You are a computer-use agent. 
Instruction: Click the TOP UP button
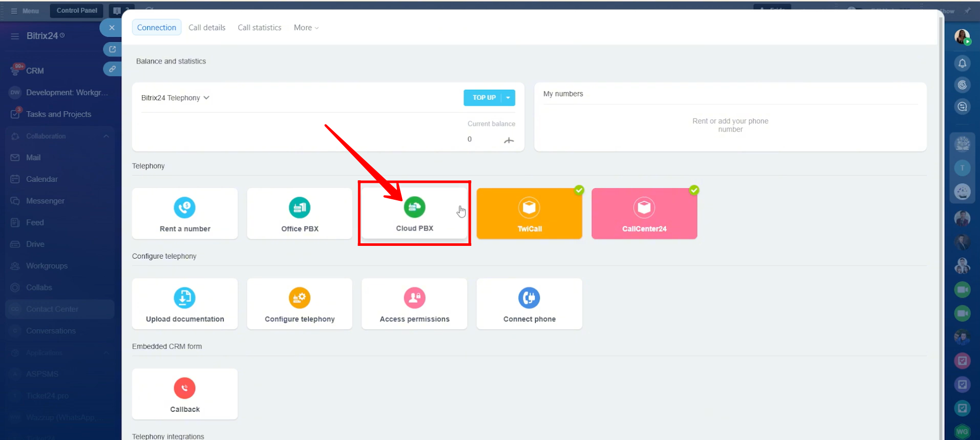tap(483, 98)
